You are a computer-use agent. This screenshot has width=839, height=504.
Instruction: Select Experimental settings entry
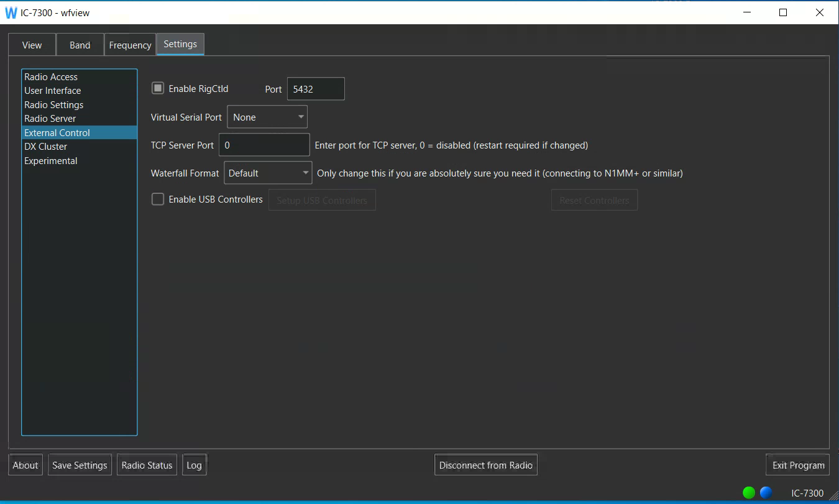[x=51, y=161]
